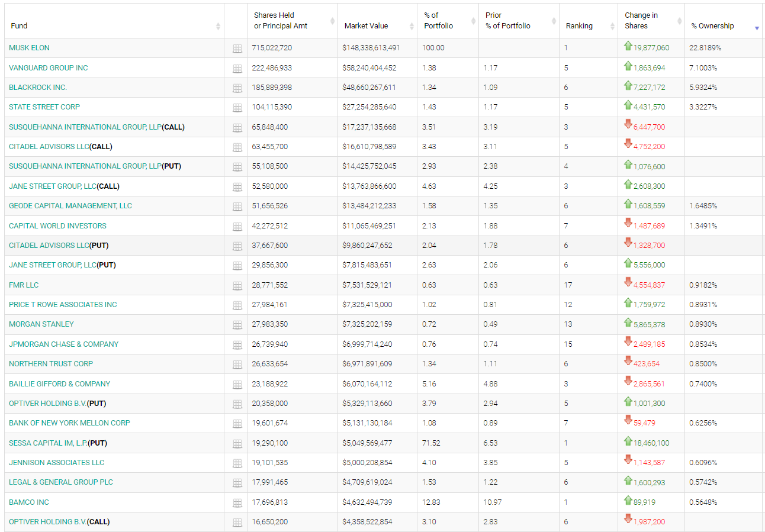765x532 pixels.
Task: Select ownership percentage 22.8189%
Action: tap(705, 48)
